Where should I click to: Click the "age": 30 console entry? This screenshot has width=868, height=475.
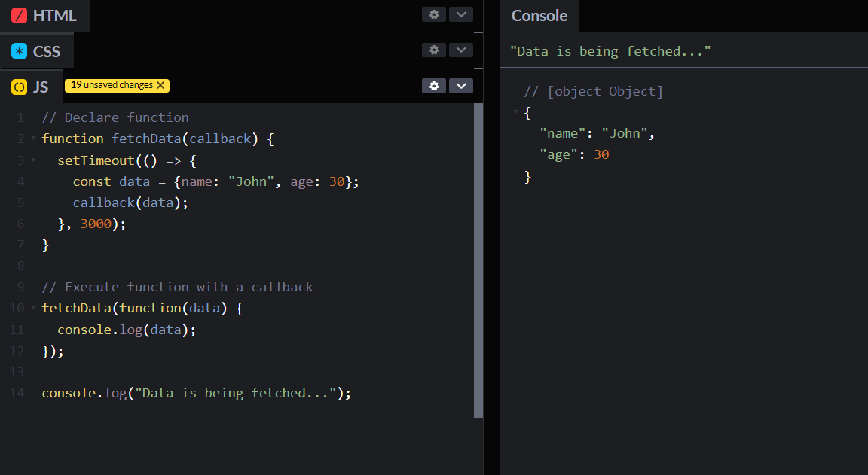point(574,155)
